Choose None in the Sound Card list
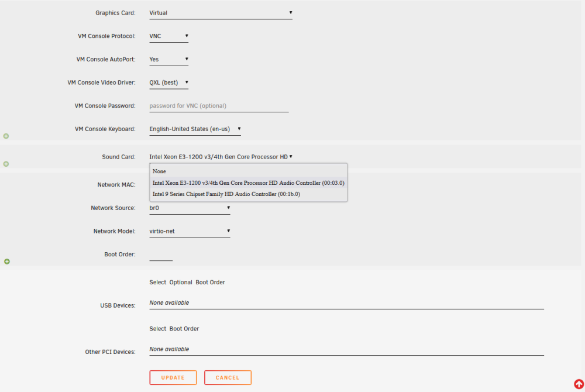This screenshot has height=392, width=585. pos(248,171)
